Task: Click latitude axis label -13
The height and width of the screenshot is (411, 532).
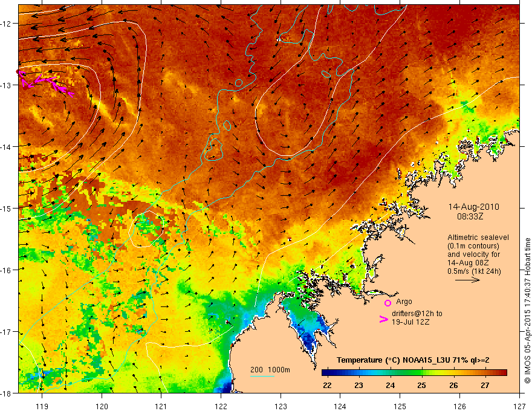Action: click(x=6, y=85)
